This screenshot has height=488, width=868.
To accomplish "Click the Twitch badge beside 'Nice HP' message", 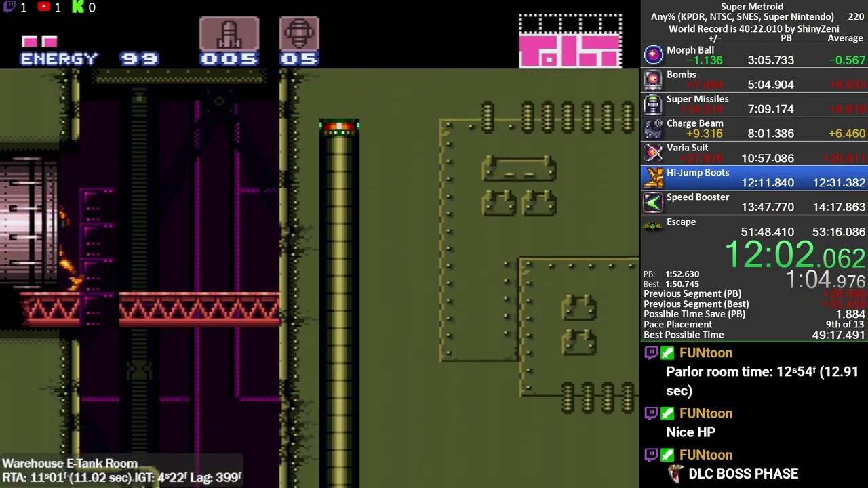I will click(651, 413).
